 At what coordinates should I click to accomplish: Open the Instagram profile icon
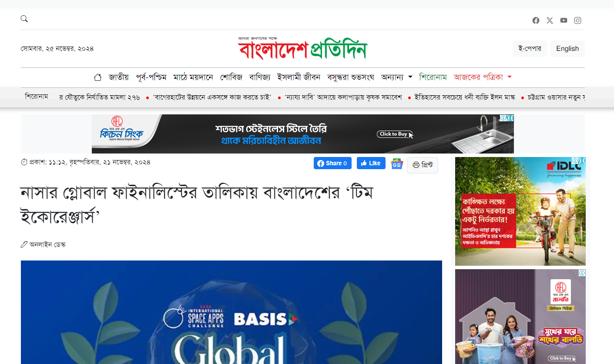[577, 20]
